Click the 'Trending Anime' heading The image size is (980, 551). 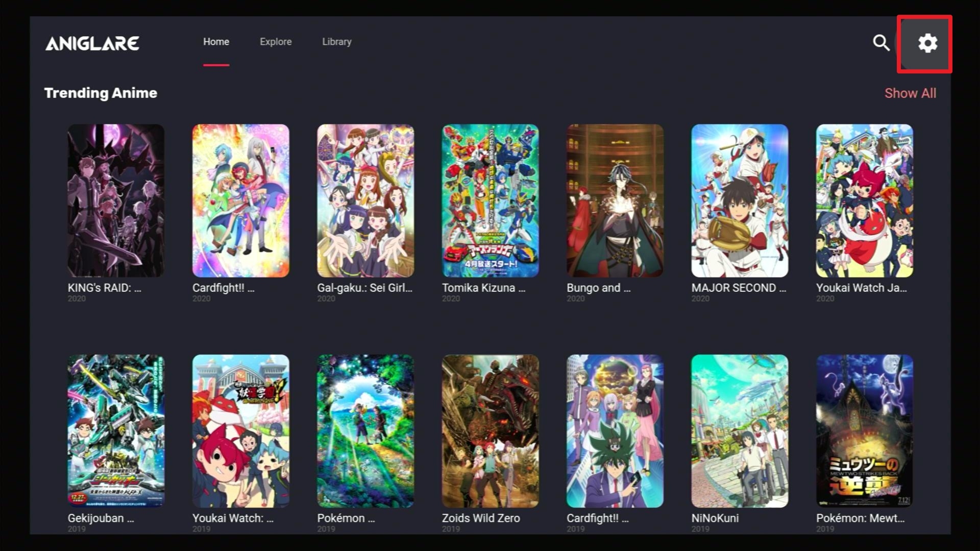101,93
